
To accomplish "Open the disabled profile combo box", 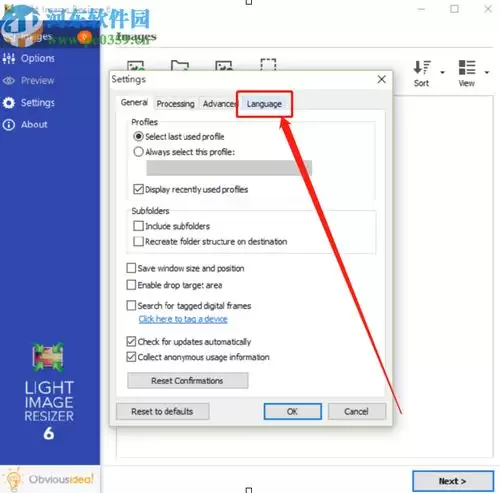I will point(229,168).
